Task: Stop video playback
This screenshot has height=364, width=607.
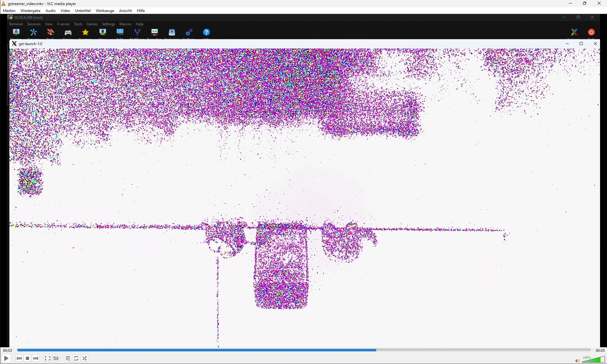Action: click(27, 358)
